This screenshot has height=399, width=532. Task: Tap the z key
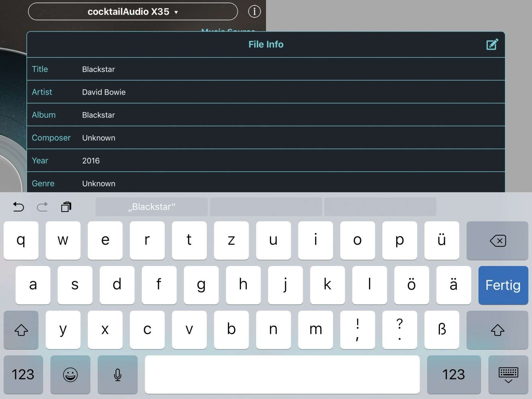pyautogui.click(x=231, y=240)
